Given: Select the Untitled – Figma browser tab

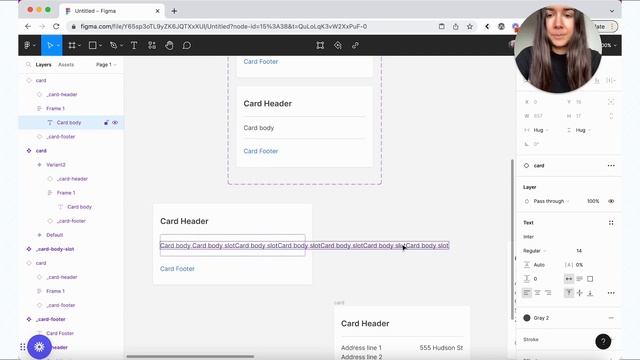Looking at the screenshot, I should tap(112, 11).
